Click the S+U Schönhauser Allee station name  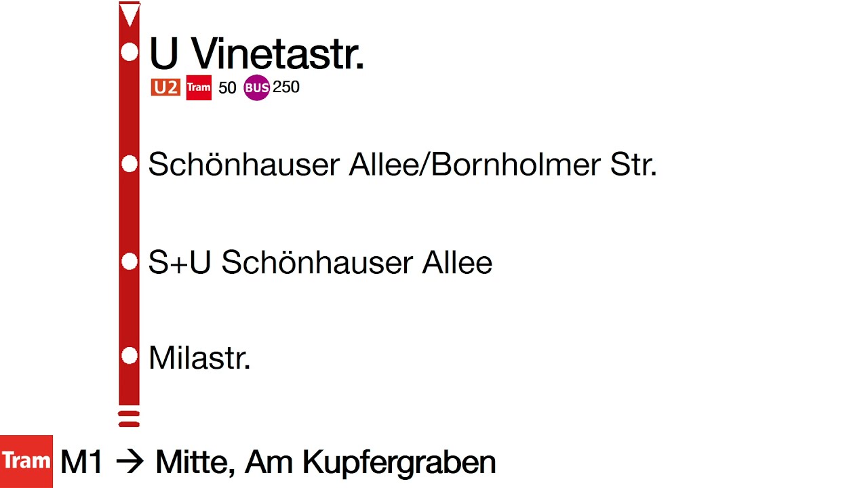[x=320, y=262]
